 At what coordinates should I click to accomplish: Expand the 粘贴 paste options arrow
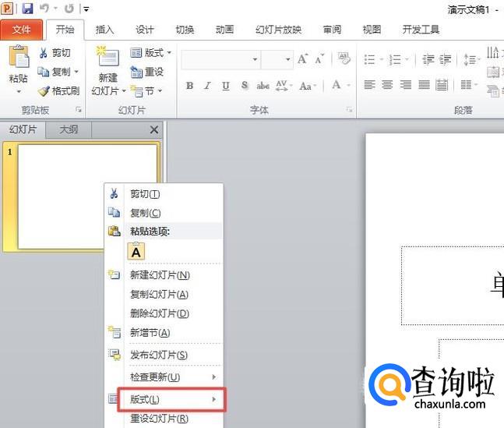[x=19, y=91]
